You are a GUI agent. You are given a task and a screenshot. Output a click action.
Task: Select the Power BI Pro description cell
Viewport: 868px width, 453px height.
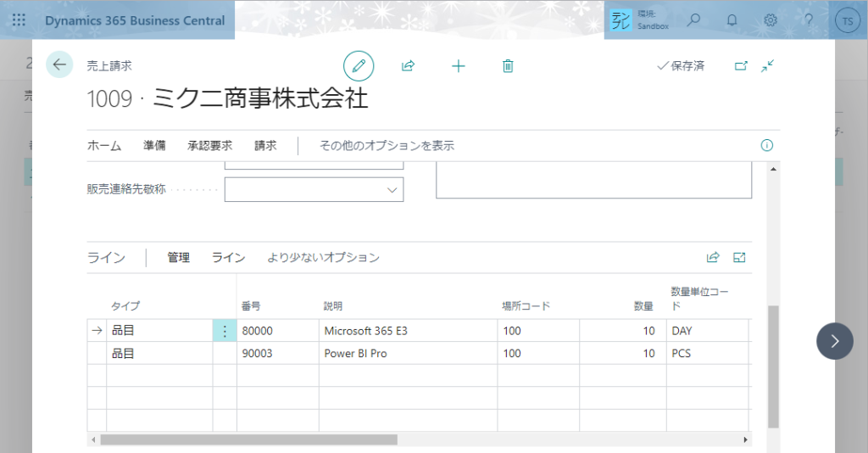tap(408, 353)
